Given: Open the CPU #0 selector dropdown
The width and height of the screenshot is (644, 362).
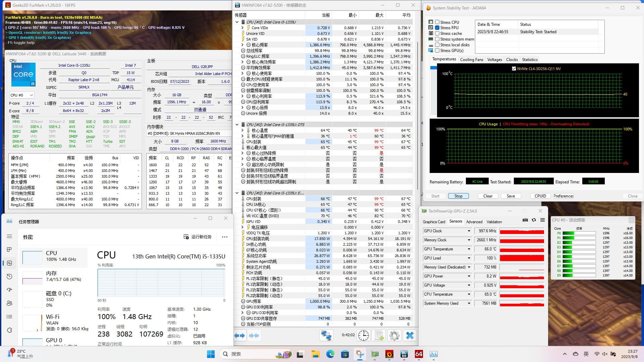Looking at the screenshot, I should click(x=21, y=95).
